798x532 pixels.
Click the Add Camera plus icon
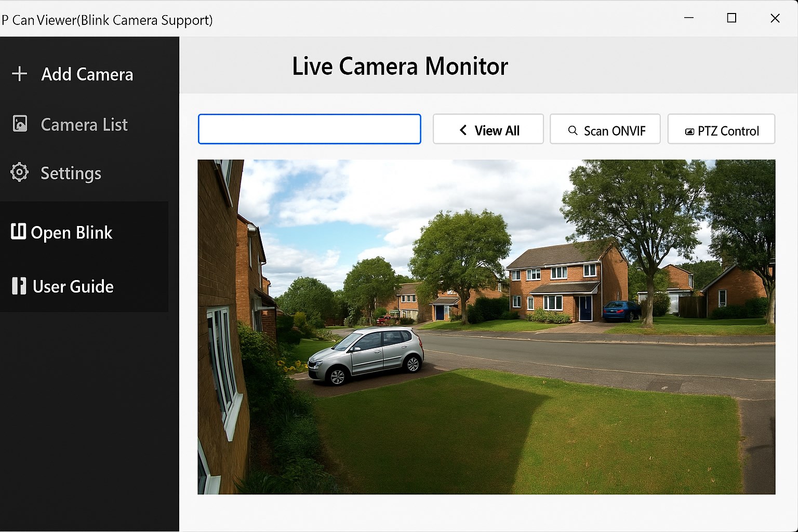(20, 74)
